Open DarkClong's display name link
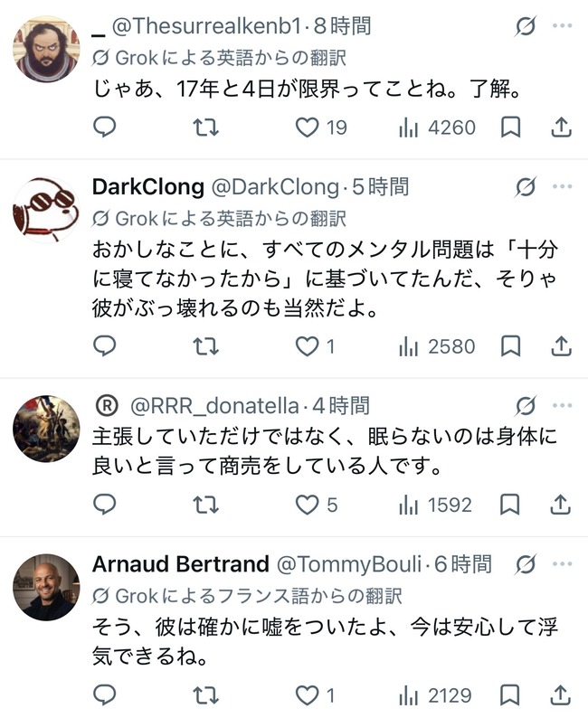 tap(148, 186)
